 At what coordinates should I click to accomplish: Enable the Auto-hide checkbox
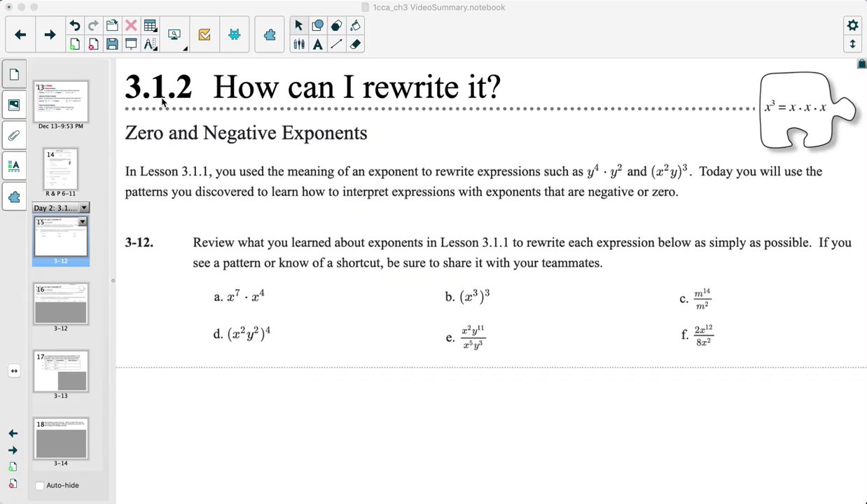click(x=40, y=485)
